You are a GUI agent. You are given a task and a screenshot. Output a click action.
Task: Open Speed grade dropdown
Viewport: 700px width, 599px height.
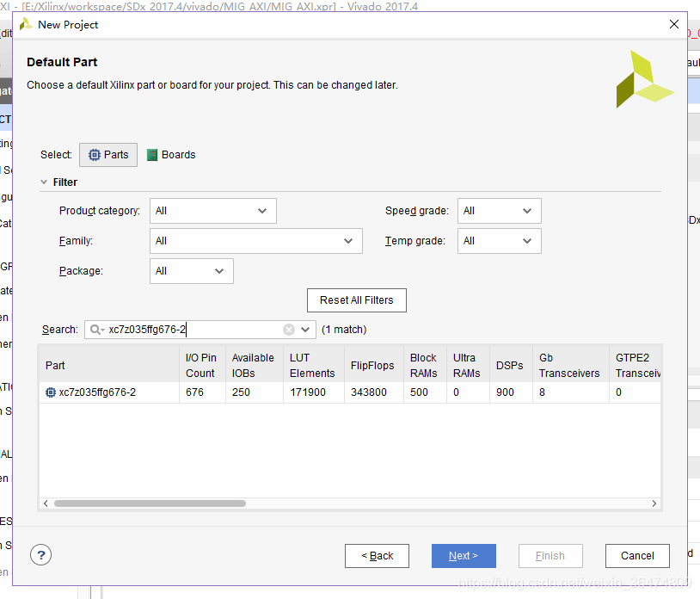[499, 211]
